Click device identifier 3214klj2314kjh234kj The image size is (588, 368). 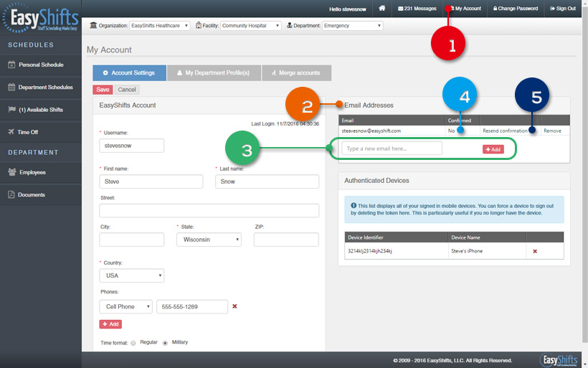pos(370,251)
